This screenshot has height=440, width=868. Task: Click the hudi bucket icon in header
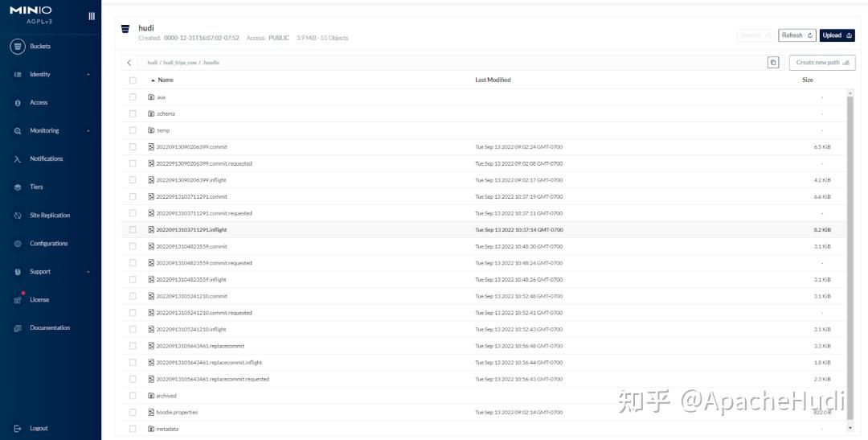tap(125, 28)
